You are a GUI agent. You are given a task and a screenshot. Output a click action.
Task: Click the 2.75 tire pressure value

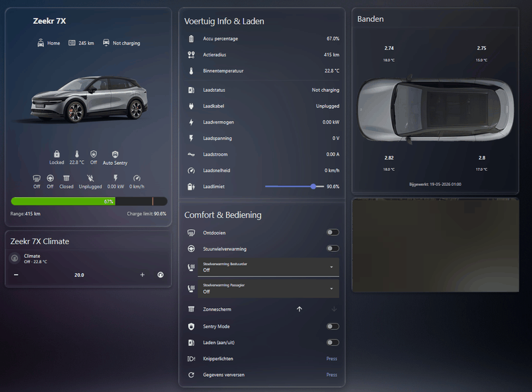(481, 48)
